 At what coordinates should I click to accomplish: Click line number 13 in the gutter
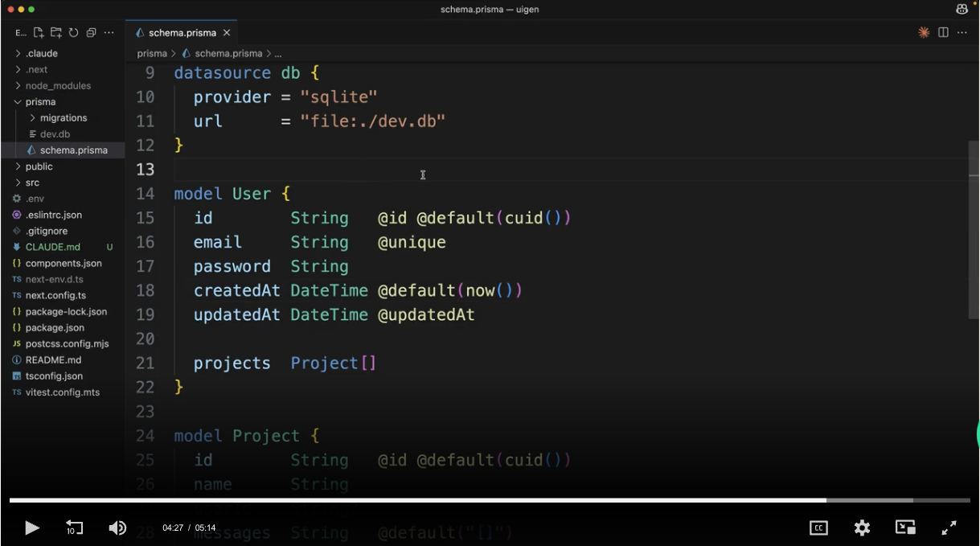coord(145,169)
